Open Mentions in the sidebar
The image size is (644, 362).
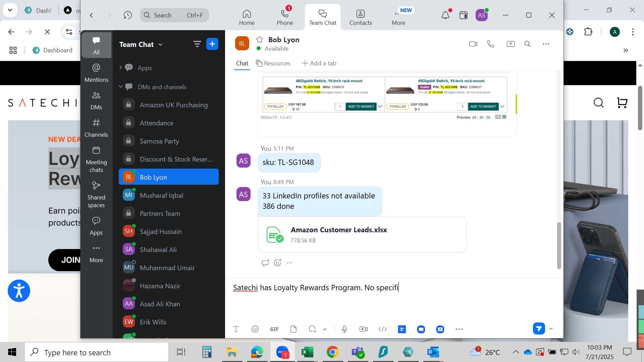coord(96,73)
